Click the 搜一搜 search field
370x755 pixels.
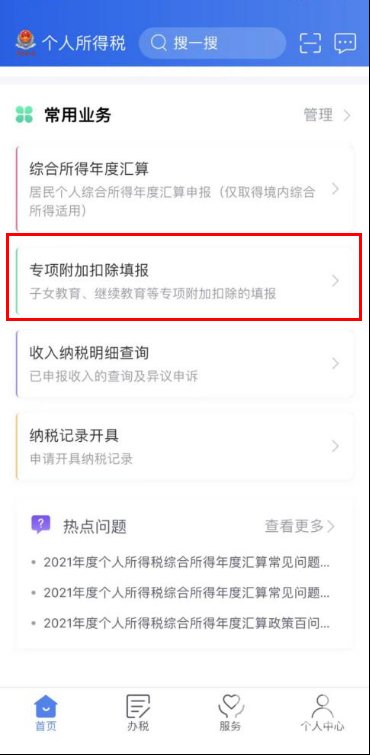point(212,43)
